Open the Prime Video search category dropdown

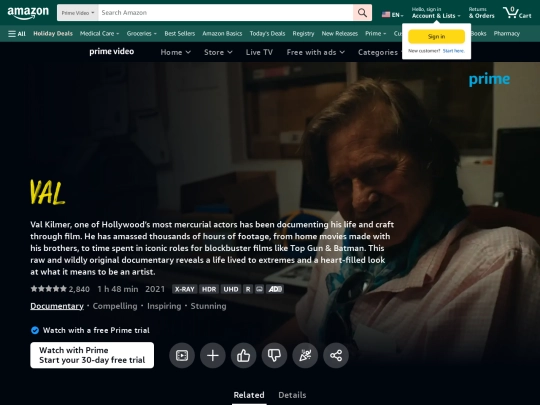(78, 13)
